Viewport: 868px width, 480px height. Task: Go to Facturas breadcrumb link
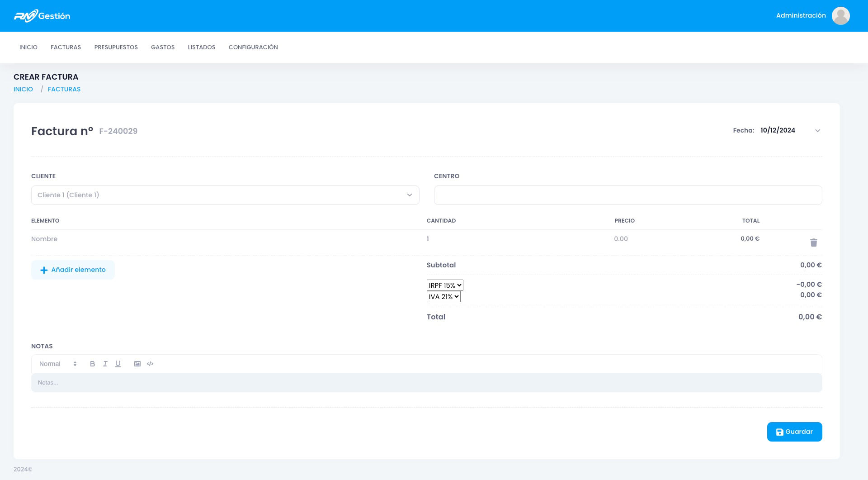(64, 89)
